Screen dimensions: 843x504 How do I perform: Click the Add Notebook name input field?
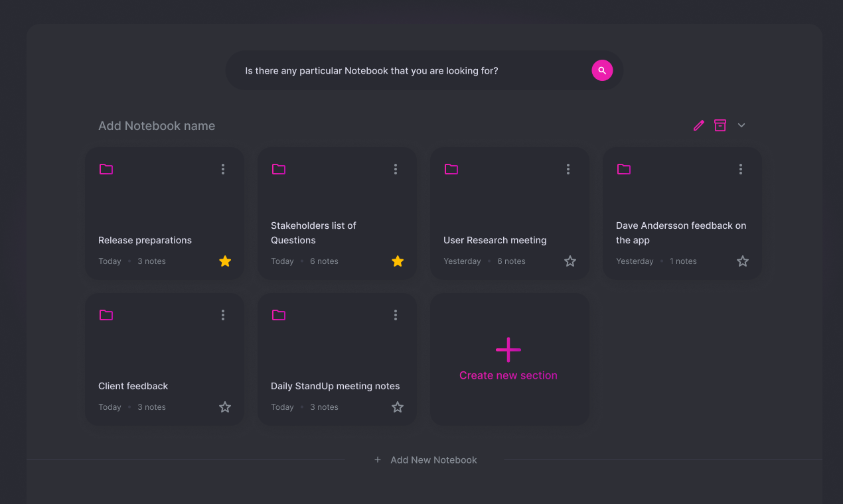point(157,125)
